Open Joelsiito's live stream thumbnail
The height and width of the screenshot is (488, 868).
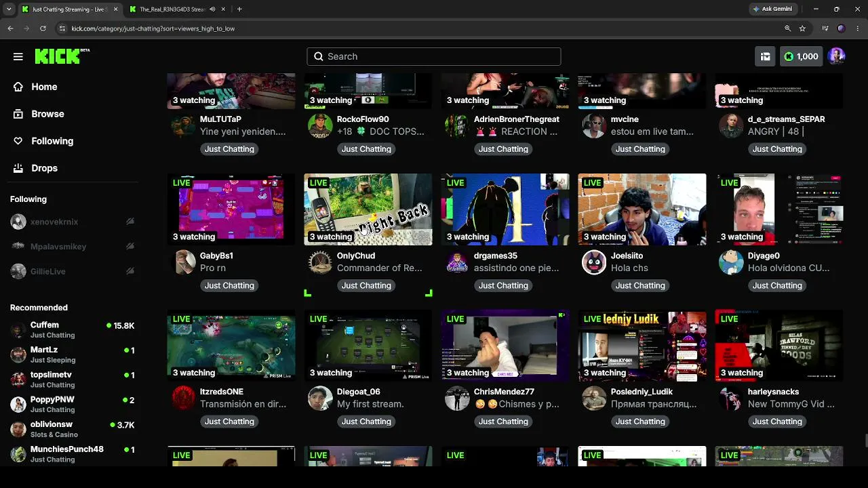pyautogui.click(x=642, y=209)
